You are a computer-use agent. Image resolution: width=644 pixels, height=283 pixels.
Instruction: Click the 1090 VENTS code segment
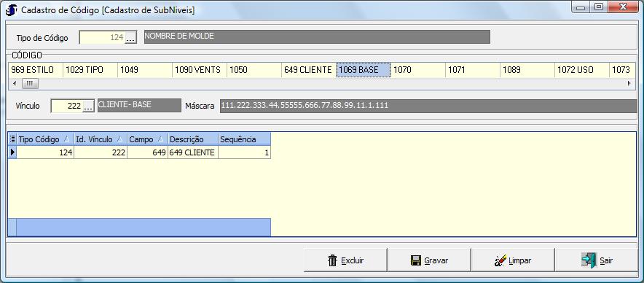(x=199, y=70)
